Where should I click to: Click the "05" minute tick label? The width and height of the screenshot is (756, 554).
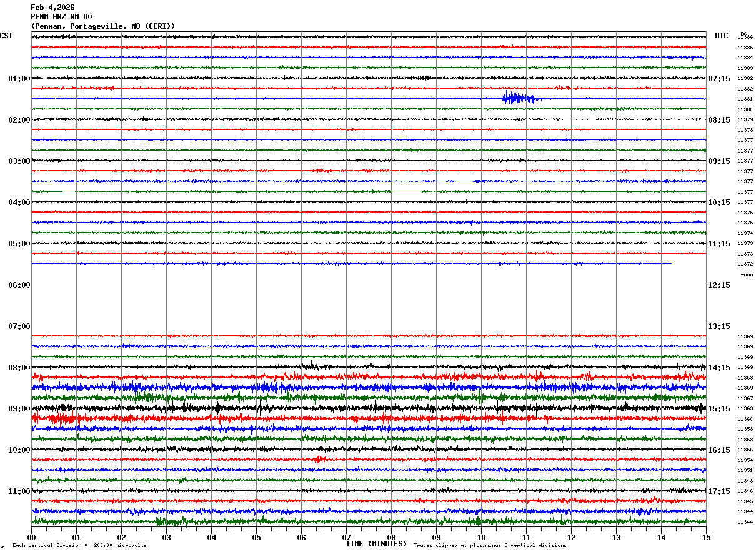[256, 537]
